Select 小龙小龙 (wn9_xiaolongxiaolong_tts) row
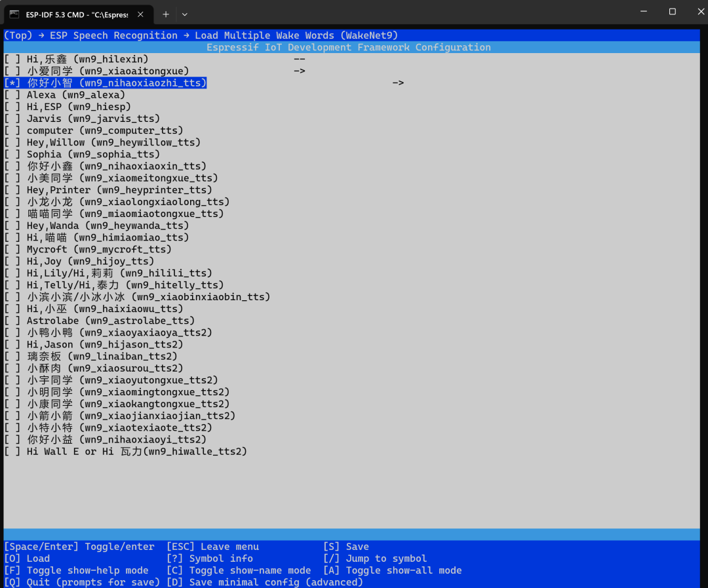708x588 pixels. 117,202
